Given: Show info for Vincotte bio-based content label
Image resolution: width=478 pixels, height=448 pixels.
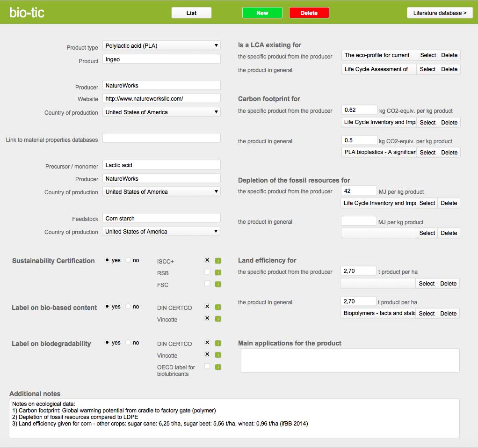Looking at the screenshot, I should tap(218, 319).
